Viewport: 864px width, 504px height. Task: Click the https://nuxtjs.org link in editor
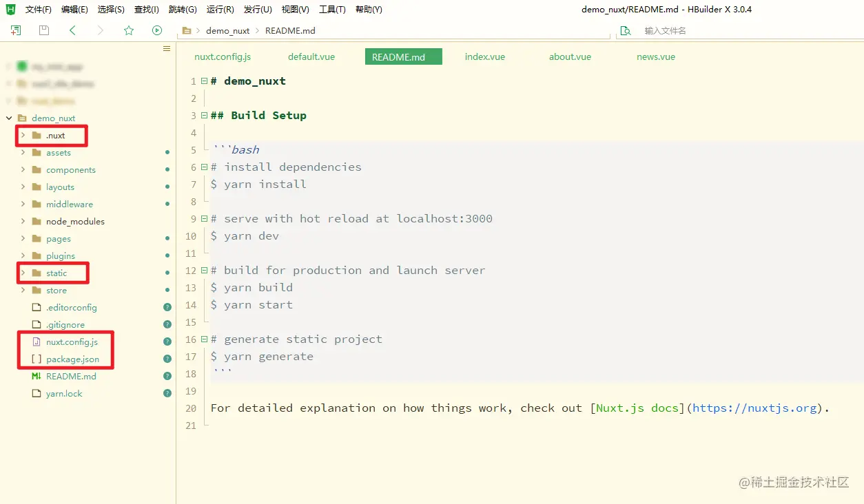754,408
